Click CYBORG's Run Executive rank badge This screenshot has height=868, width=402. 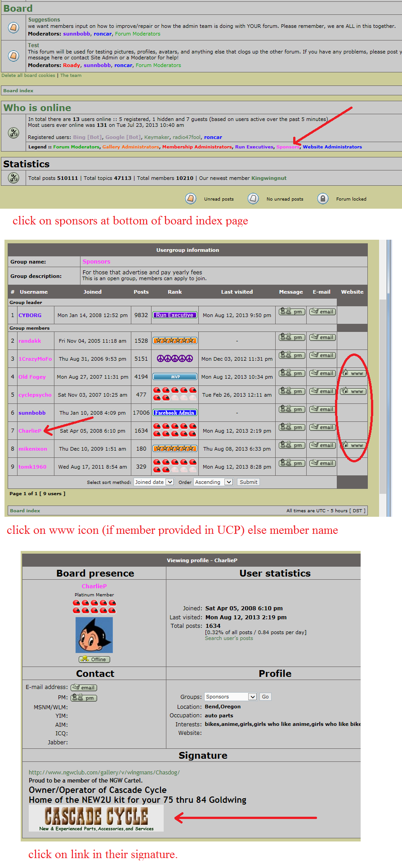click(174, 315)
